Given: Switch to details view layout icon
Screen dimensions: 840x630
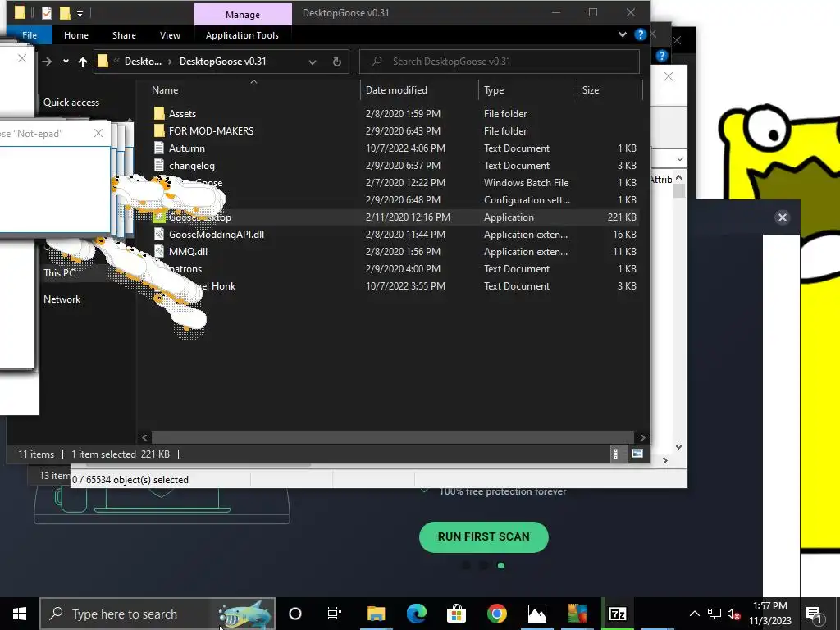Looking at the screenshot, I should (616, 454).
